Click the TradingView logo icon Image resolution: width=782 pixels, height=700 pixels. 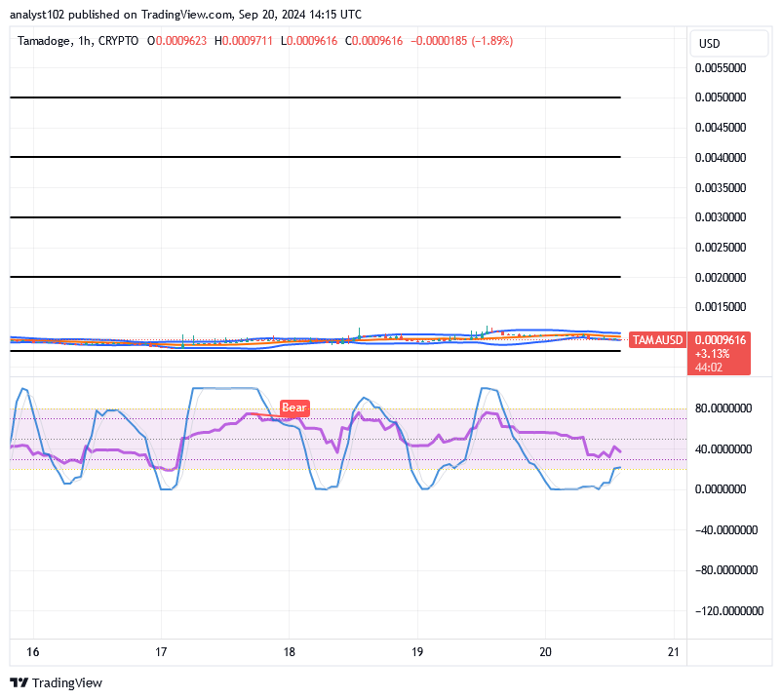click(x=20, y=682)
